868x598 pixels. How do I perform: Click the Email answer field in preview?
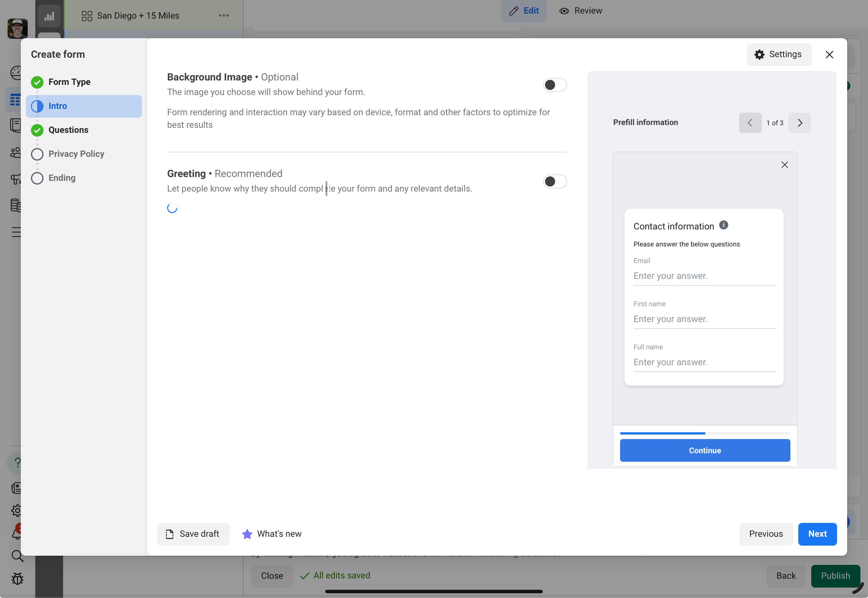pyautogui.click(x=704, y=276)
